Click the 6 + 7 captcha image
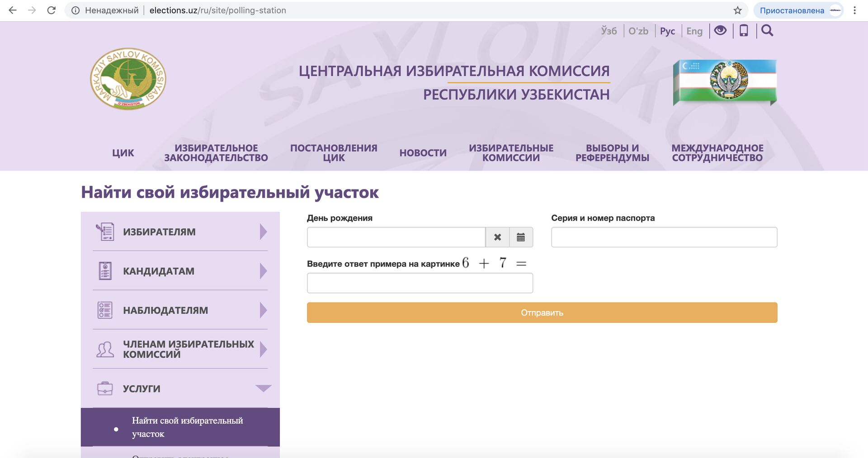 coord(495,263)
